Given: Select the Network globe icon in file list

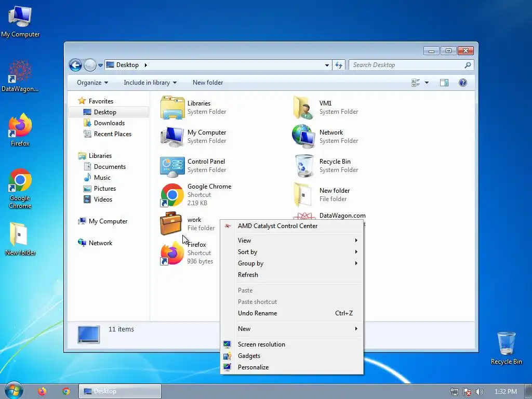Looking at the screenshot, I should (x=303, y=137).
